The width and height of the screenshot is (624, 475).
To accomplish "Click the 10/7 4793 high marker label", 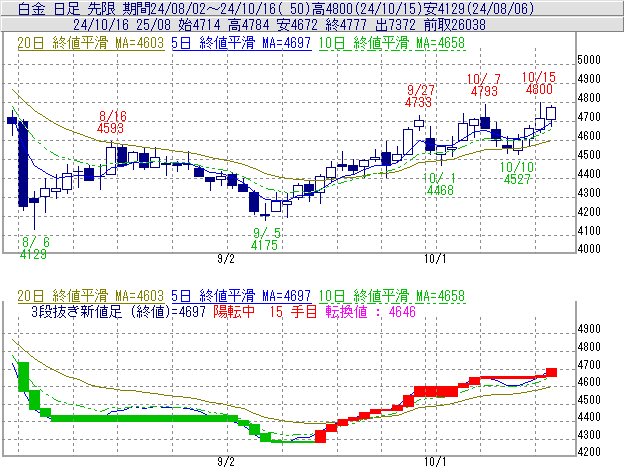I will tap(484, 85).
